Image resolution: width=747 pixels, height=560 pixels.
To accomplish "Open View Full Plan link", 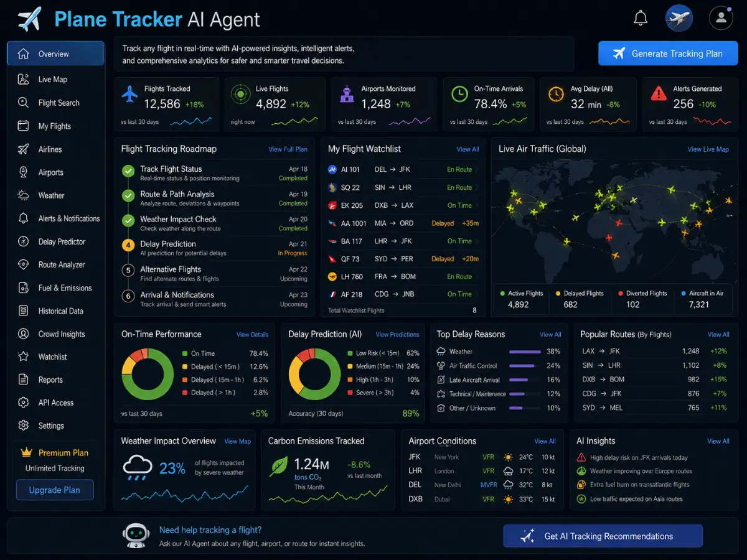I will (288, 149).
